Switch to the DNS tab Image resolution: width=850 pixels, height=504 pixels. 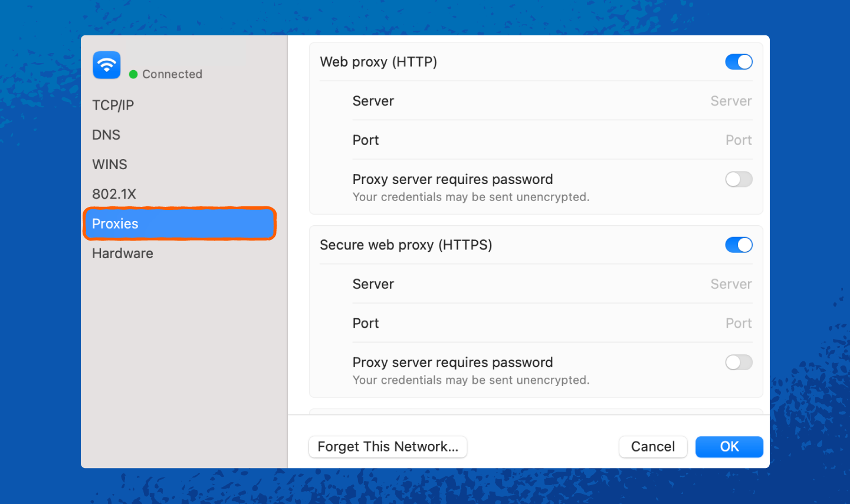coord(106,135)
